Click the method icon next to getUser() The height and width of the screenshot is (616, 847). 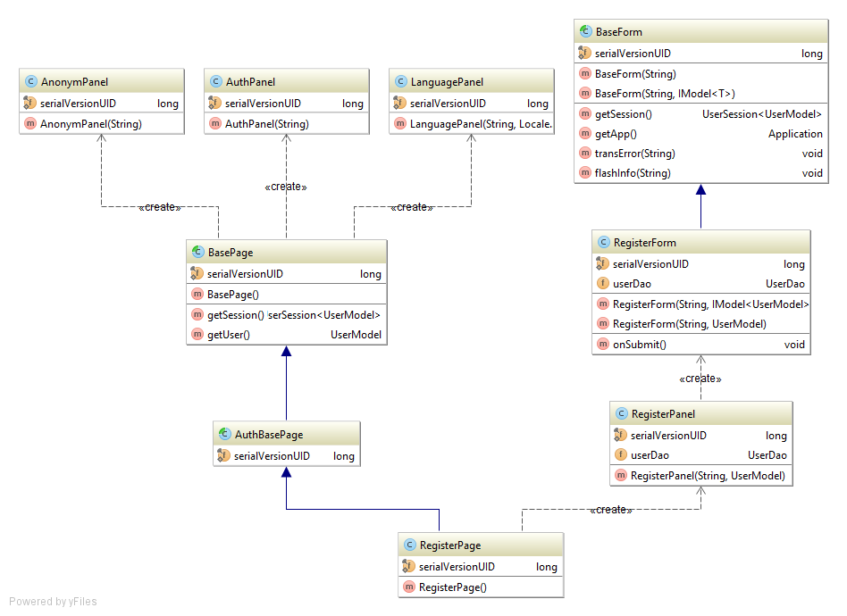tap(197, 335)
